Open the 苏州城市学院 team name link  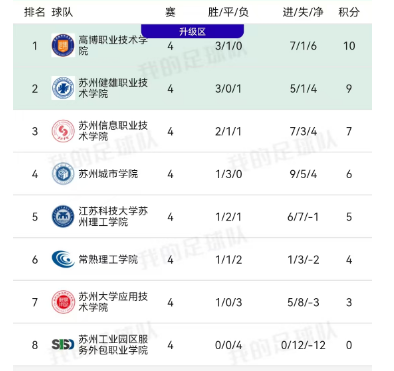click(108, 174)
